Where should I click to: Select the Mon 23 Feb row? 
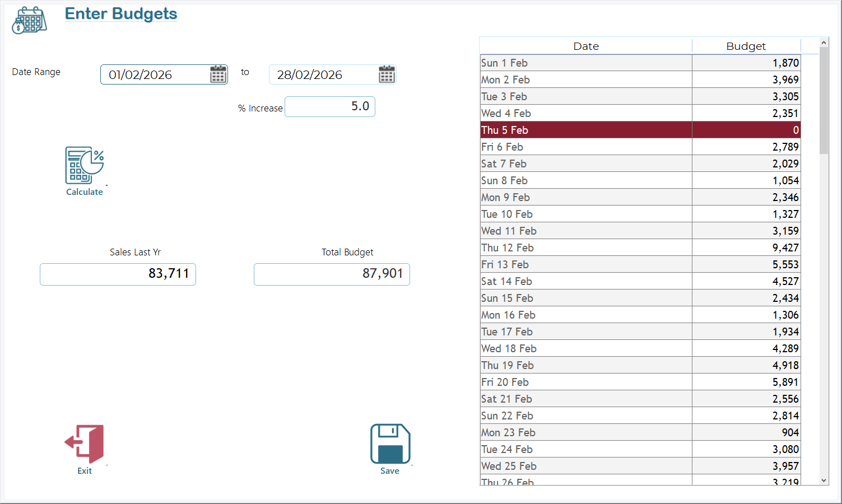coord(585,432)
